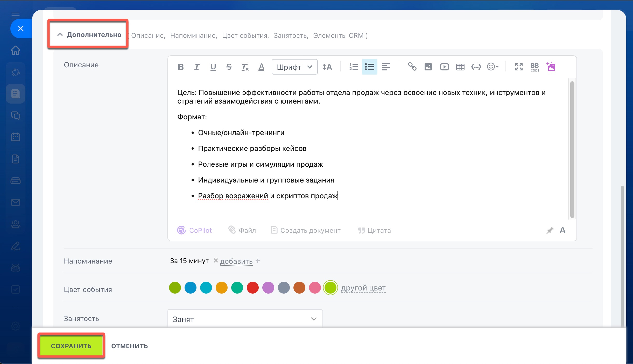Screen dimensions: 633x364
Task: Insert a hyperlink via link icon
Action: 412,67
